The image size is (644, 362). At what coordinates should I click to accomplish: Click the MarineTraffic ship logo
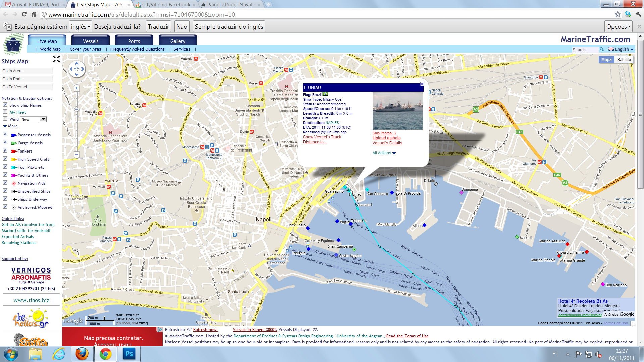[x=13, y=44]
